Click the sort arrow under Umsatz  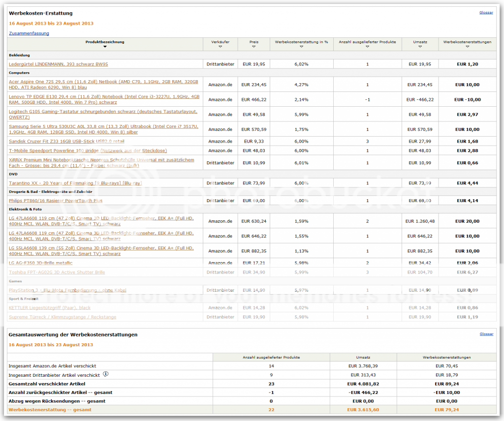pyautogui.click(x=420, y=47)
